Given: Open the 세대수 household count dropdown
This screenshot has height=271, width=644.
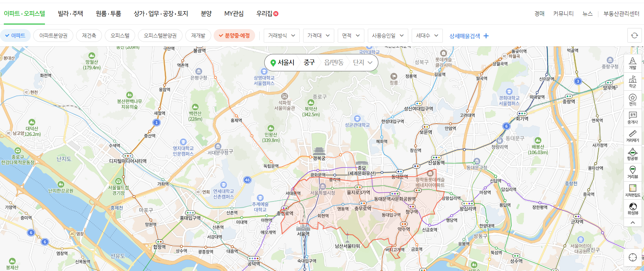Looking at the screenshot, I should tap(427, 36).
